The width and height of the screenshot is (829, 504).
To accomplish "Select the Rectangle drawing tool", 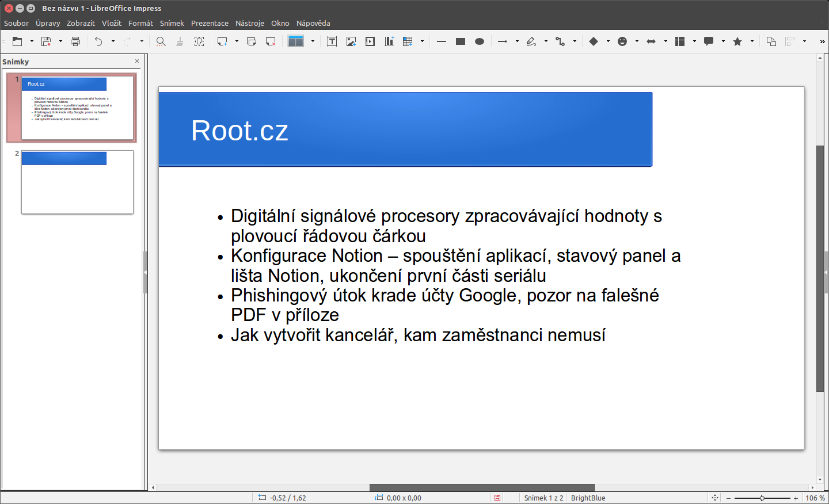I will (461, 41).
